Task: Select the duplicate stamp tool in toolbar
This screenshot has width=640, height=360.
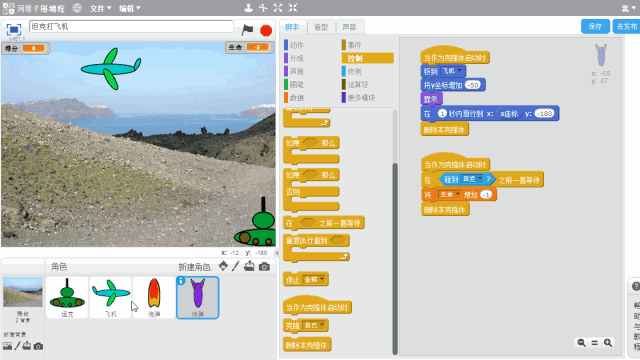Action: pyautogui.click(x=248, y=8)
